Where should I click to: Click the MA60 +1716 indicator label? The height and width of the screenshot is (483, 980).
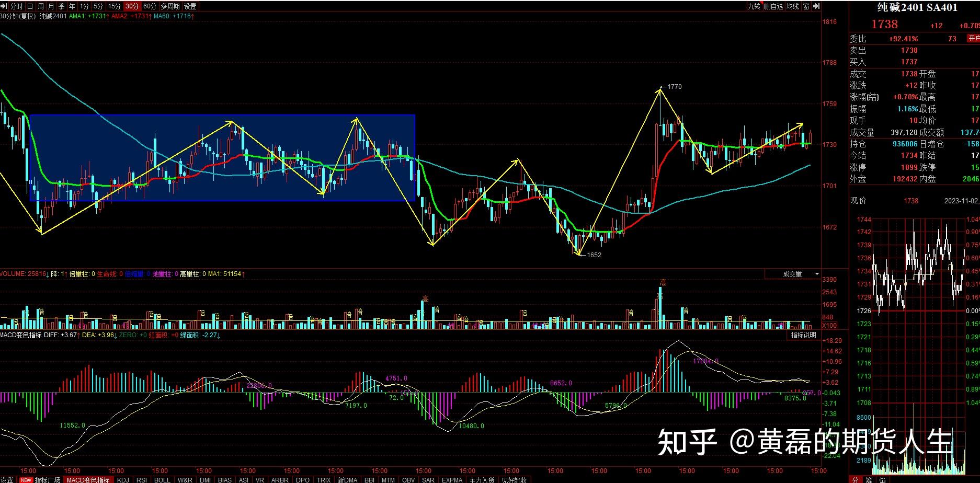[174, 16]
